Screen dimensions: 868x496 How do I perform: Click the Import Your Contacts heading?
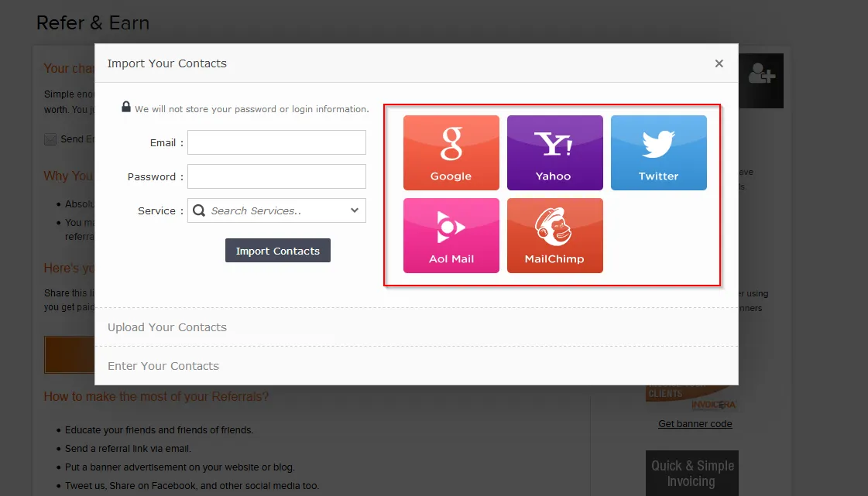(167, 63)
